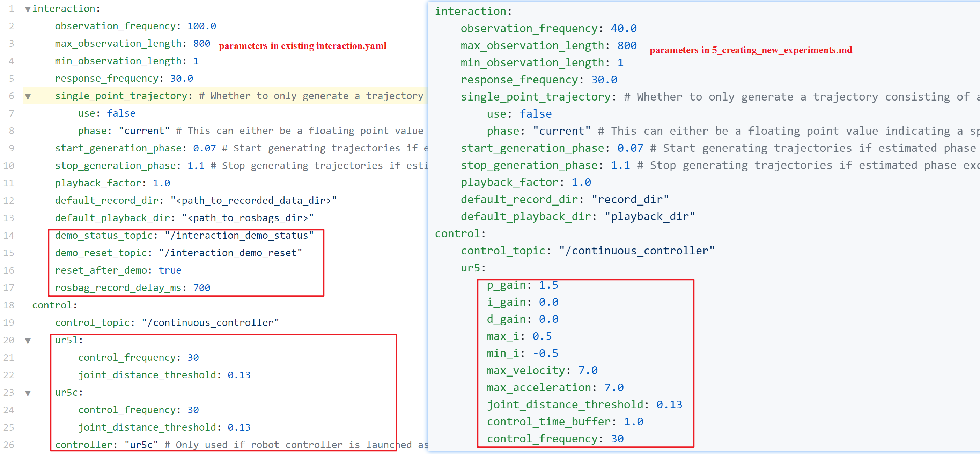Collapse the single_point_trajectory fold arrow
Screen dimensions: 980x454
28,97
